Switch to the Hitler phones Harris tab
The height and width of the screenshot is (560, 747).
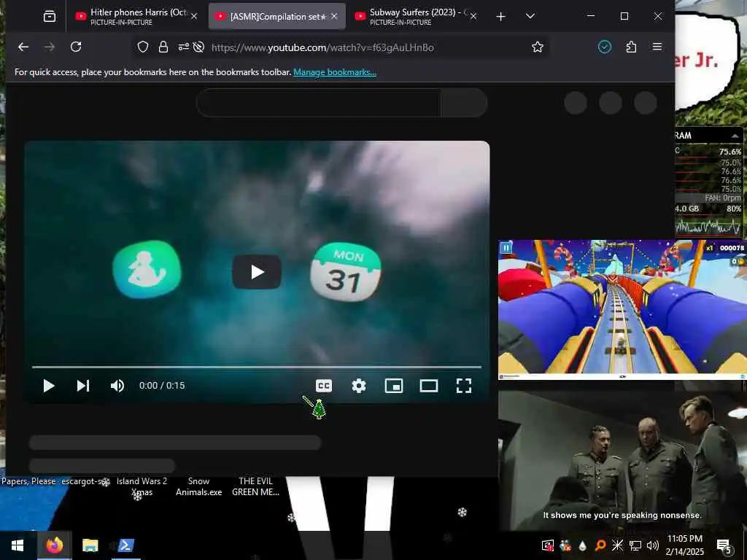(x=136, y=17)
